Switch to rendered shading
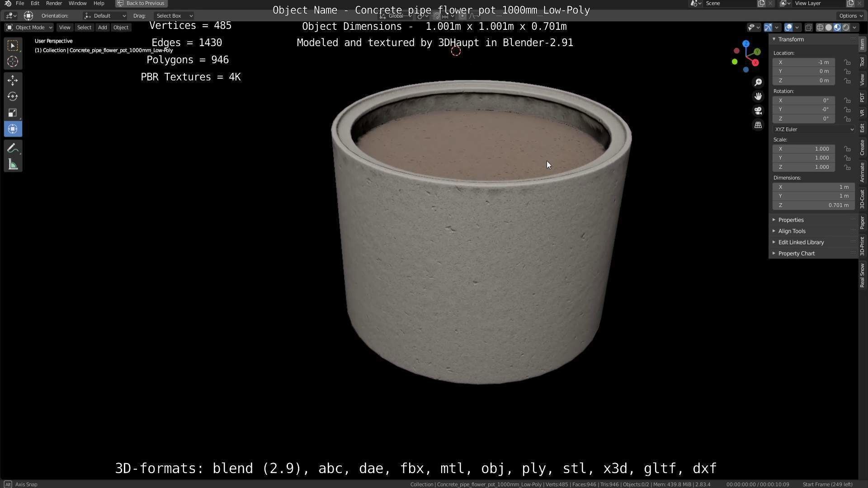Screen dimensions: 868x488 (846, 28)
